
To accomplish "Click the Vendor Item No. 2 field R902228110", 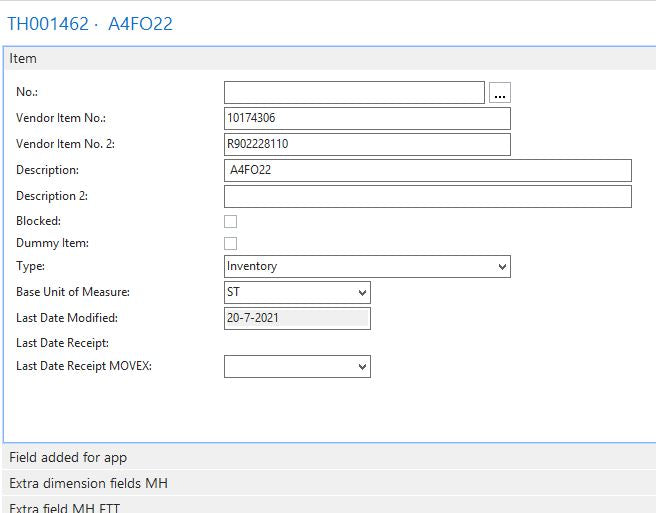I will coord(367,144).
